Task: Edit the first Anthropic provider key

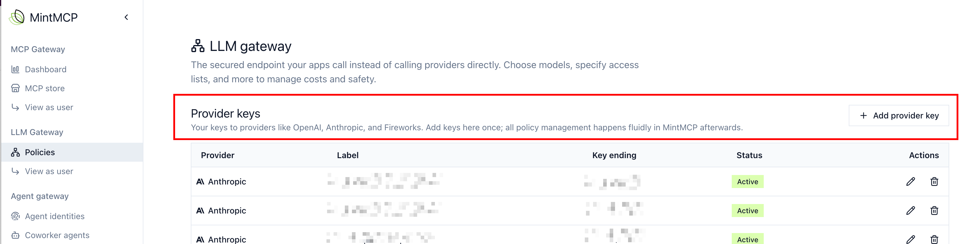Action: point(910,181)
